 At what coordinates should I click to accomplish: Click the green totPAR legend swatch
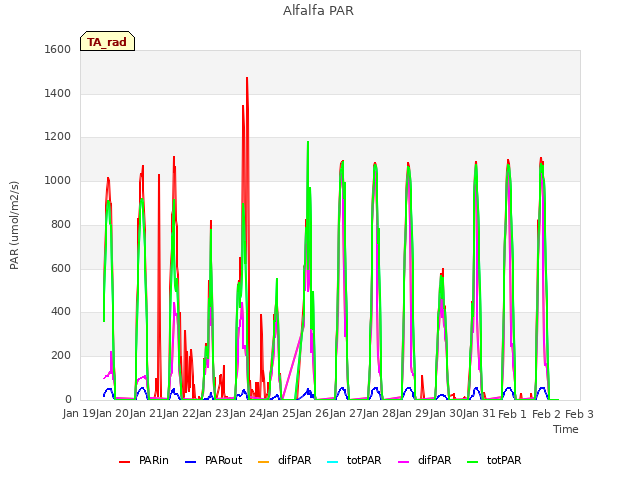coord(473,462)
